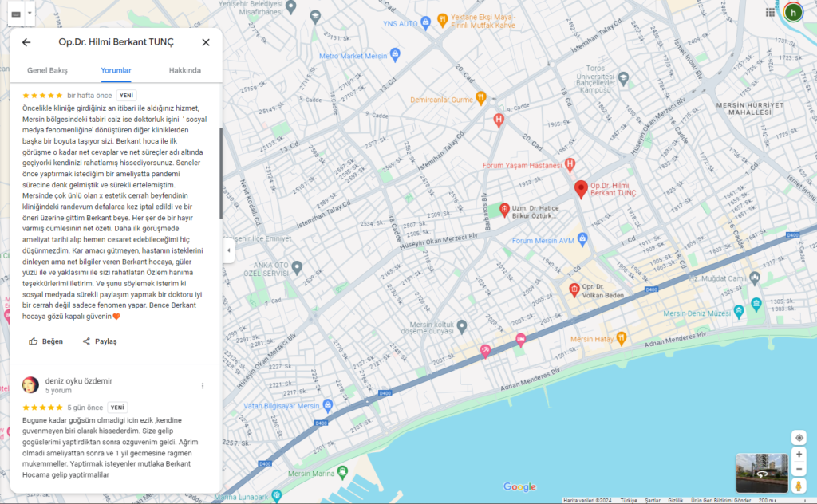Select the Mersin koltuk döşeme dünyası pin
Image resolution: width=817 pixels, height=504 pixels.
[462, 326]
